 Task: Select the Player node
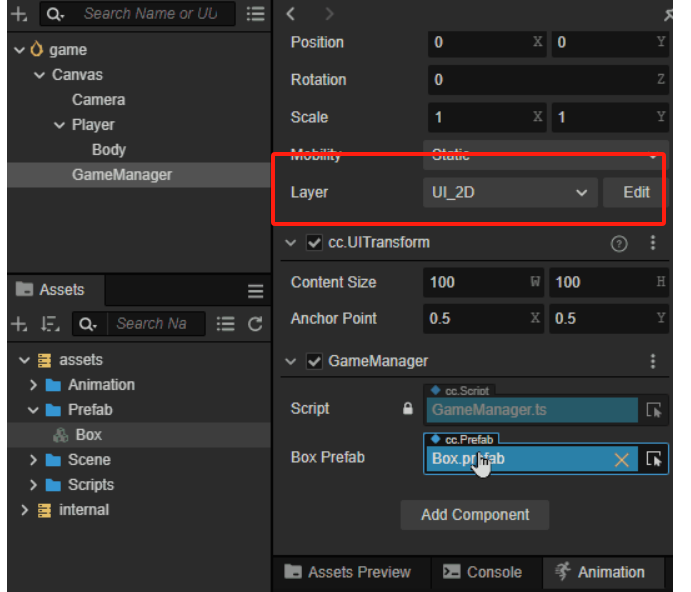[93, 125]
